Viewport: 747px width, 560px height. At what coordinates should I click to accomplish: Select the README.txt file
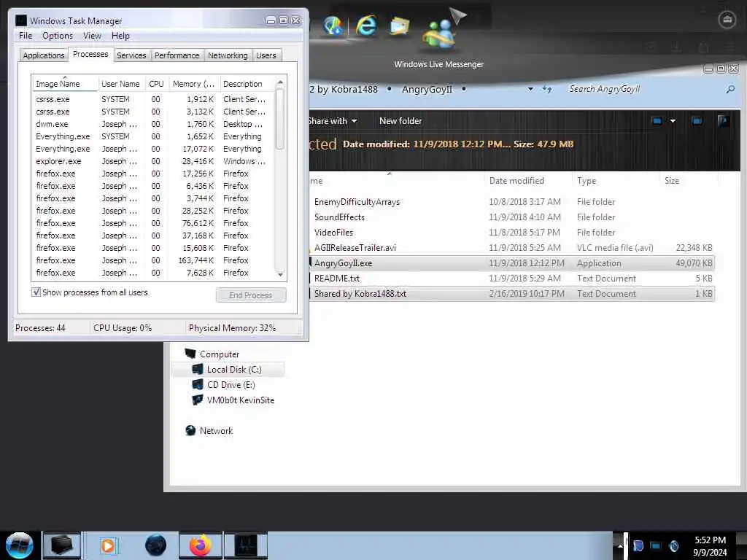pyautogui.click(x=512, y=278)
